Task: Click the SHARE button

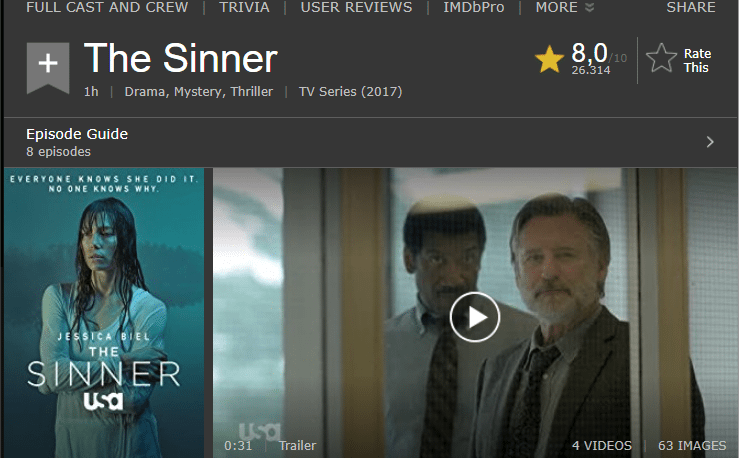Action: point(690,7)
